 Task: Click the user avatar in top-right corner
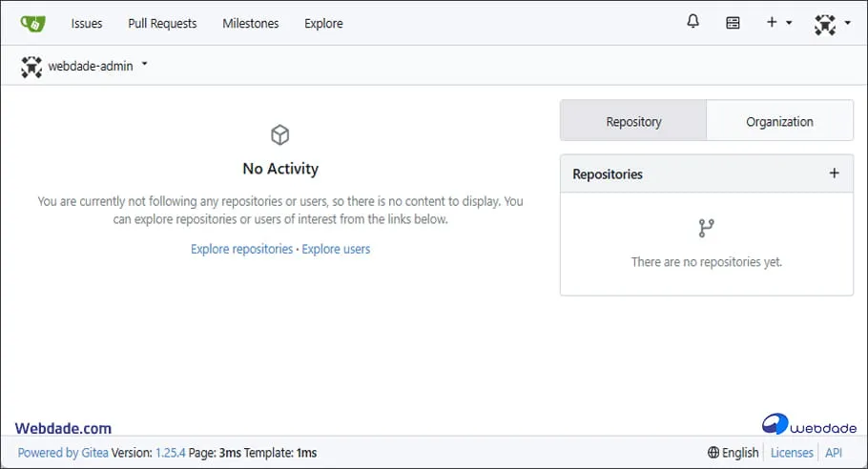[x=825, y=24]
